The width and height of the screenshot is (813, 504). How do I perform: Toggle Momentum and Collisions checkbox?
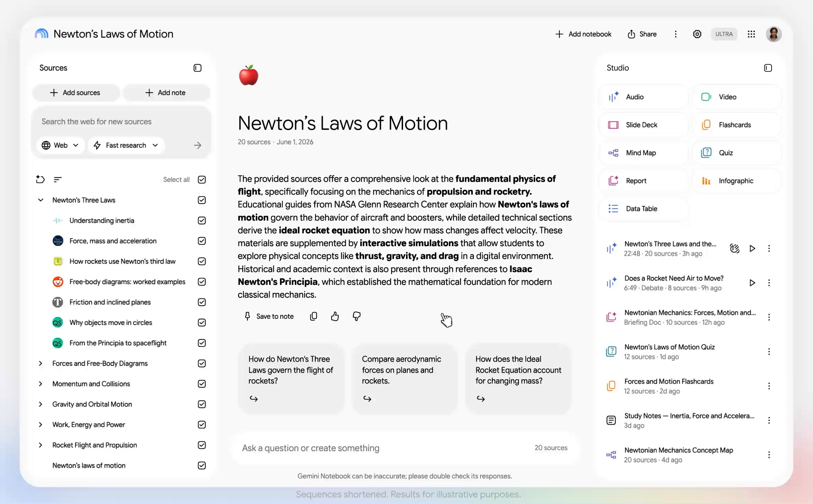coord(202,384)
